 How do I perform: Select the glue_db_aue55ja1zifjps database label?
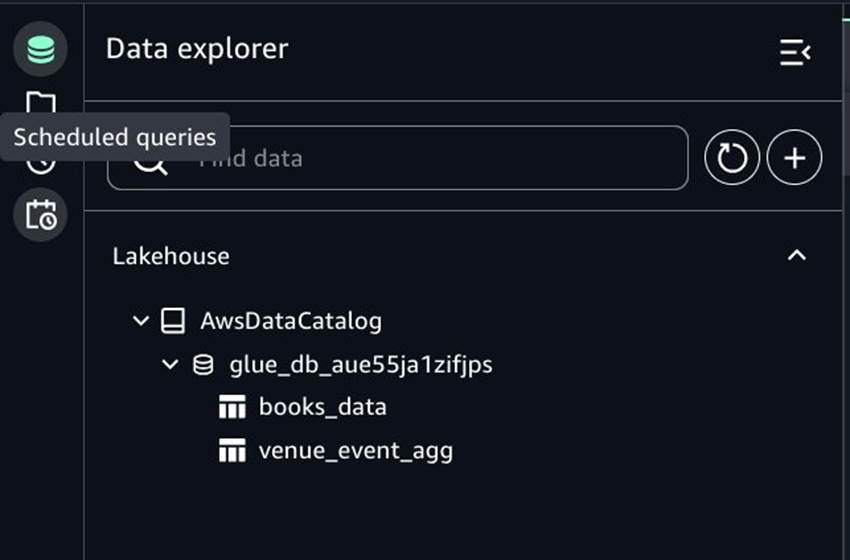(x=361, y=365)
